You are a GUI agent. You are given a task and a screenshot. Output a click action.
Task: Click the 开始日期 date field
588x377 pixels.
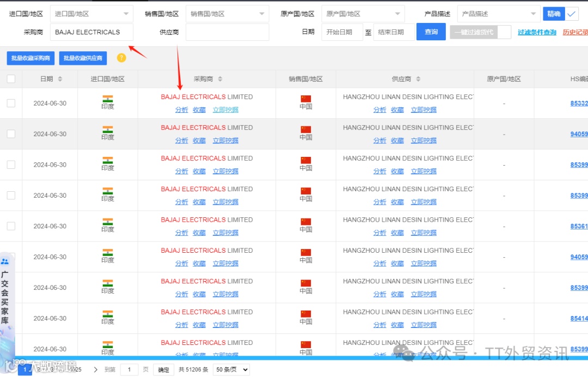coord(342,32)
